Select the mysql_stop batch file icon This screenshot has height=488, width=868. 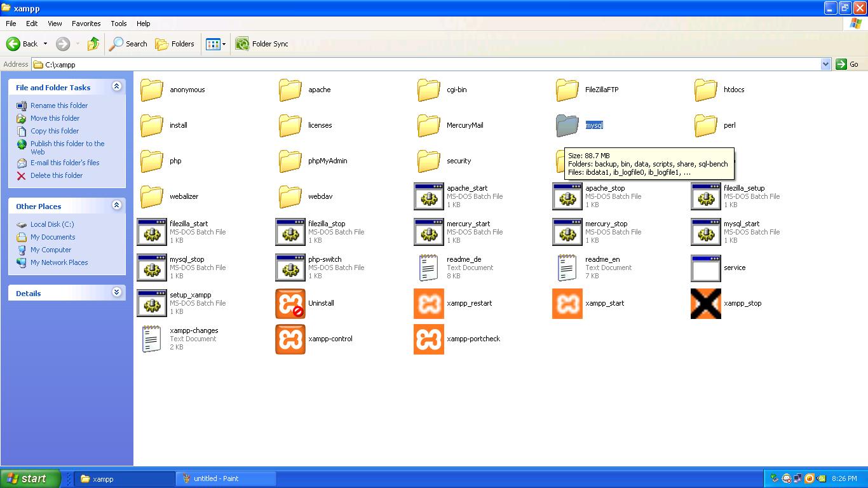152,268
